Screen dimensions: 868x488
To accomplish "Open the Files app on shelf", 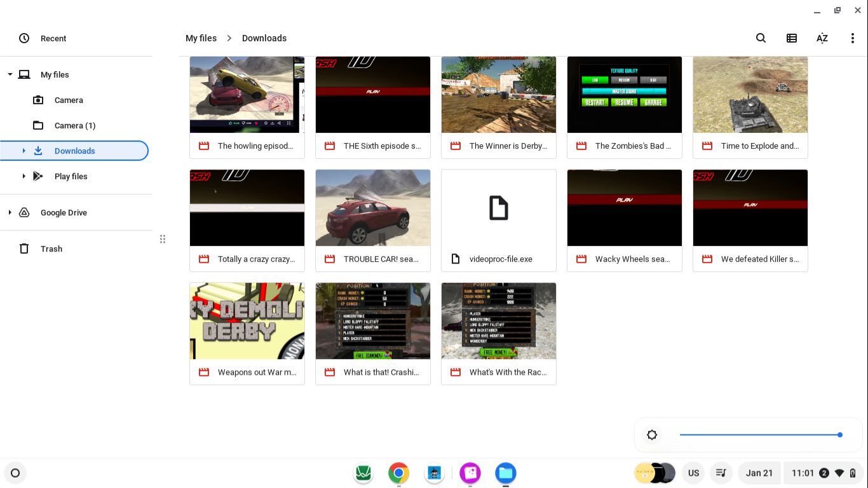I will click(505, 473).
